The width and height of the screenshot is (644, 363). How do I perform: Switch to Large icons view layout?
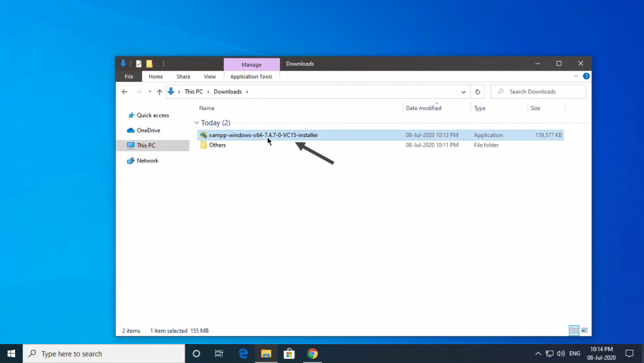coord(584,330)
